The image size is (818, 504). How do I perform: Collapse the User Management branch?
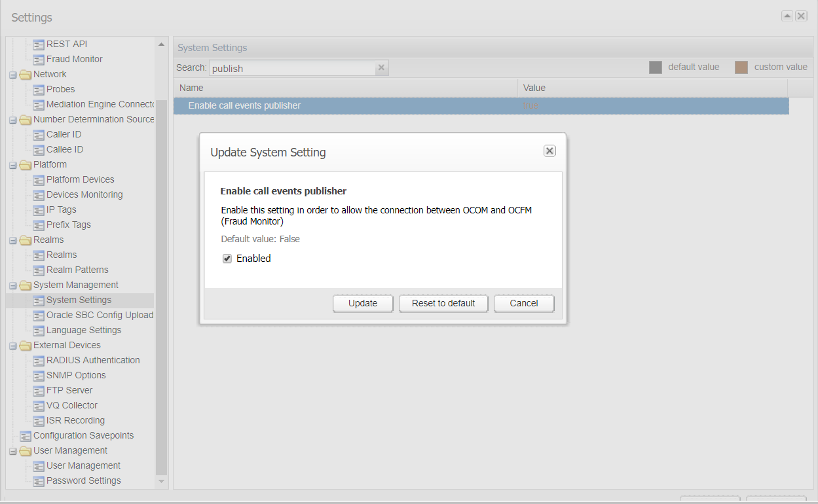12,450
